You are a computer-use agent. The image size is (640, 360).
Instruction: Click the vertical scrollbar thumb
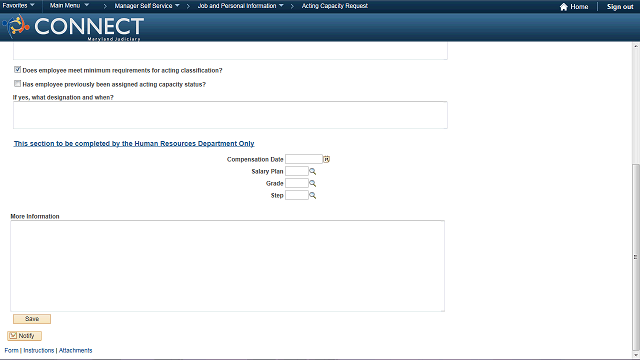pos(636,257)
